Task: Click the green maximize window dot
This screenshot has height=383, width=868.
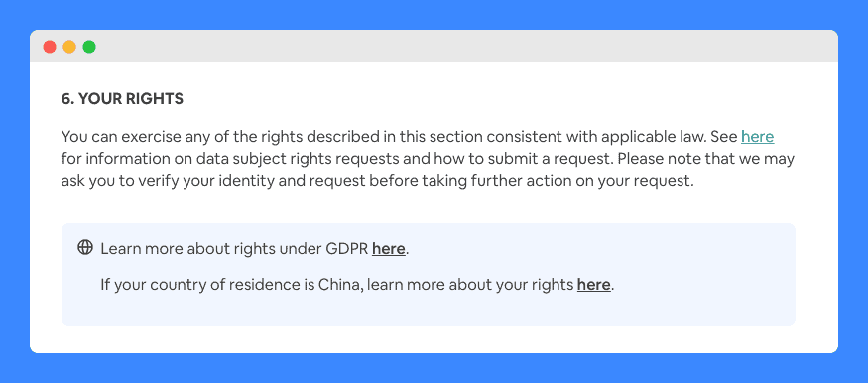Action: click(89, 47)
